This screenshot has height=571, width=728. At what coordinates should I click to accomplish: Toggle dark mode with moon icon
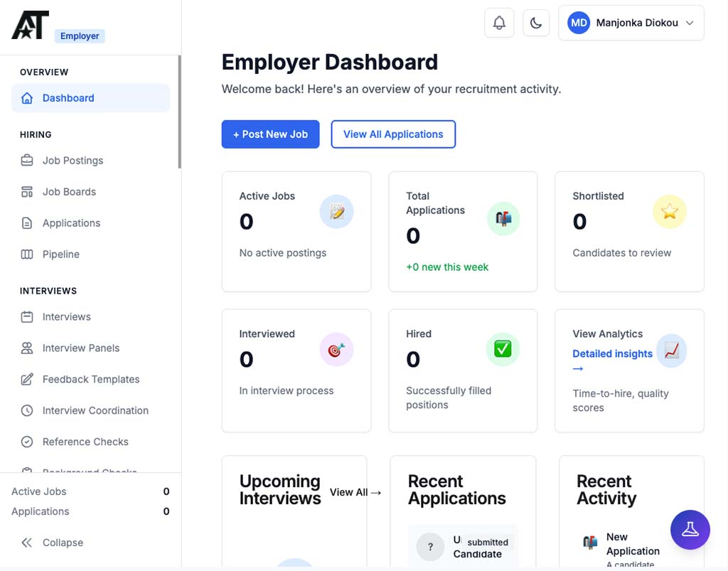tap(536, 23)
